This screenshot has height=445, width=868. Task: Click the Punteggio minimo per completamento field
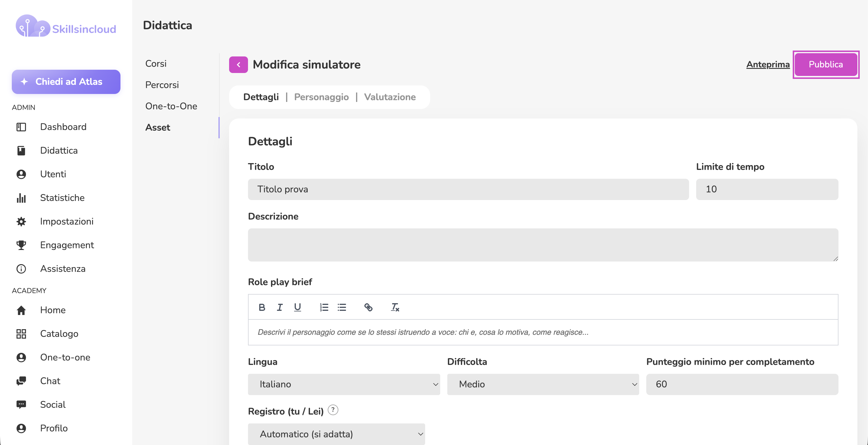742,384
